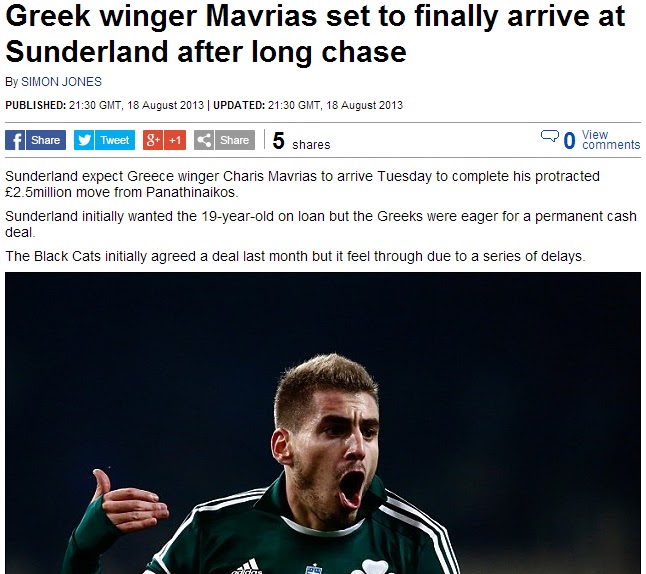Click the comment count number 0
Viewport: 646px width, 574px height.
pos(569,141)
